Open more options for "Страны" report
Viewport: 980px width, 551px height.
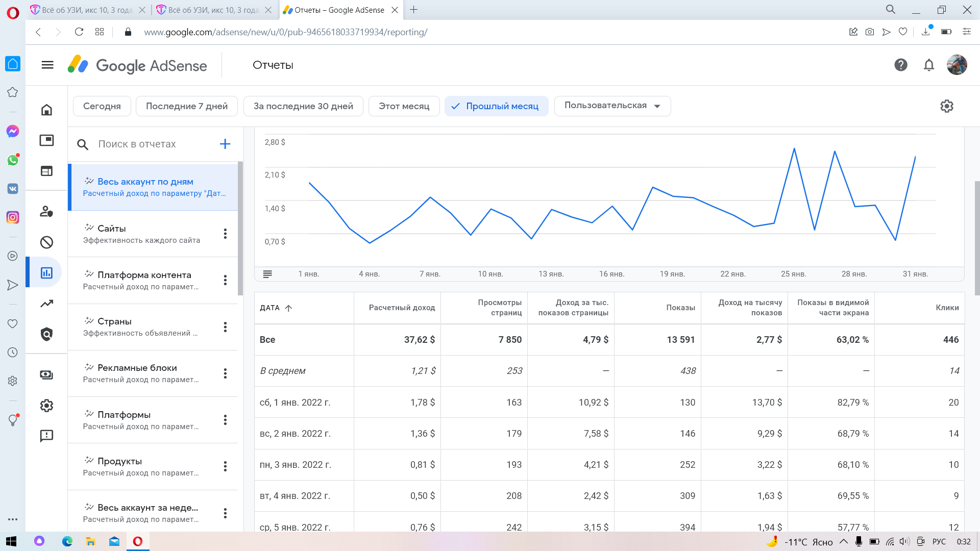click(225, 327)
